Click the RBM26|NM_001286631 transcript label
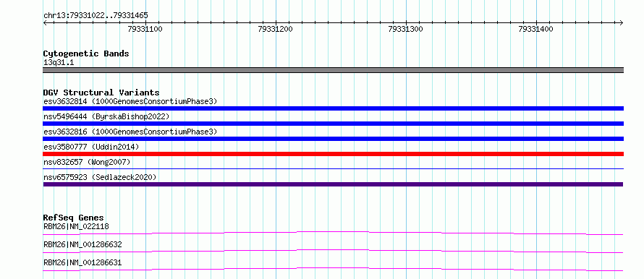 [x=82, y=263]
